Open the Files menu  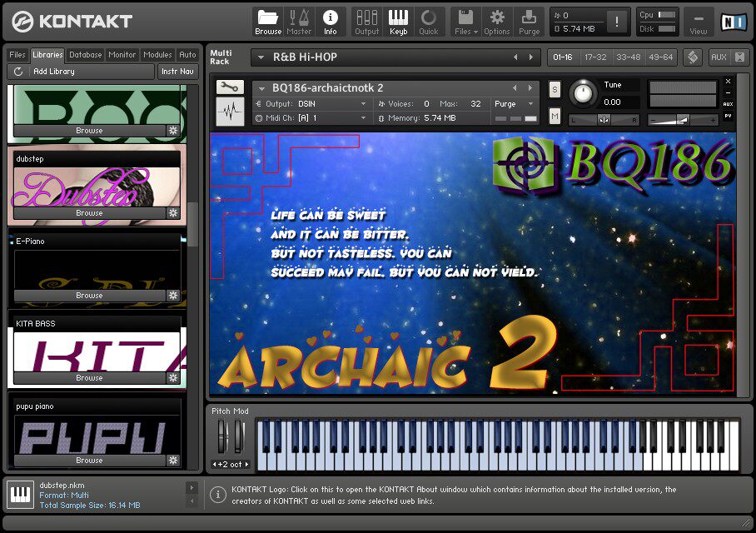click(465, 22)
